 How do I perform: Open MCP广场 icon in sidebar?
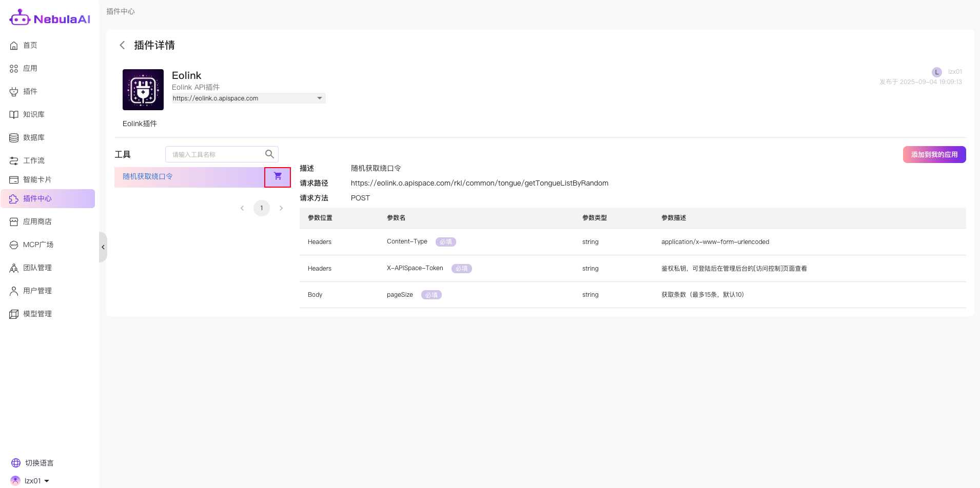point(14,245)
